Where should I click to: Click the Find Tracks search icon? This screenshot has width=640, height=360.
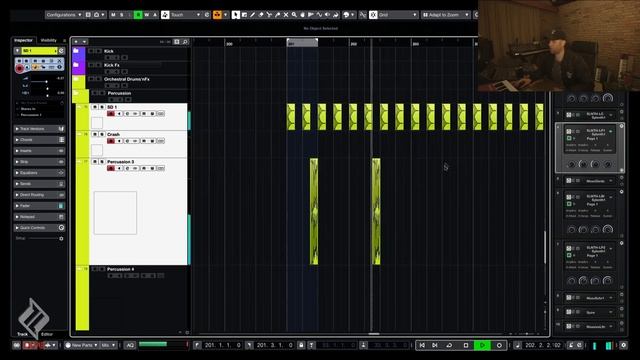185,42
